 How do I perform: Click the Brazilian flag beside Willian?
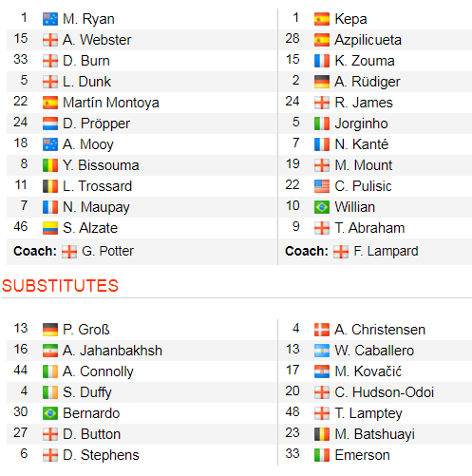322,207
